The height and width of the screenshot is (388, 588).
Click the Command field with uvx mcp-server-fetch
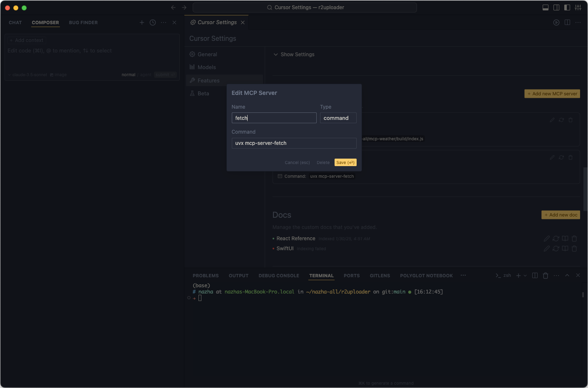[x=294, y=143]
